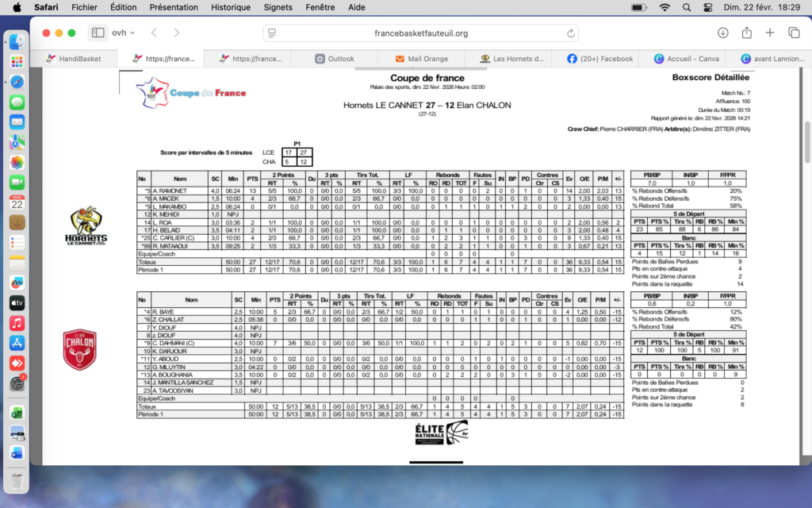This screenshot has width=812, height=508.
Task: Click the forward navigation arrow
Action: click(176, 33)
